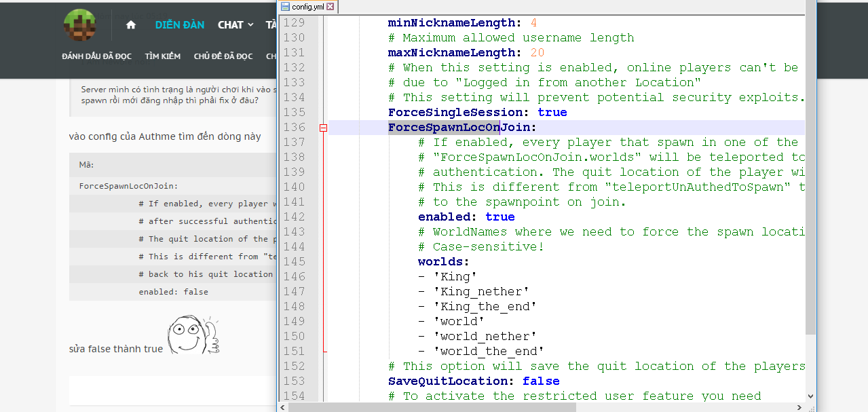Click line number 153 in the margin

pos(294,381)
